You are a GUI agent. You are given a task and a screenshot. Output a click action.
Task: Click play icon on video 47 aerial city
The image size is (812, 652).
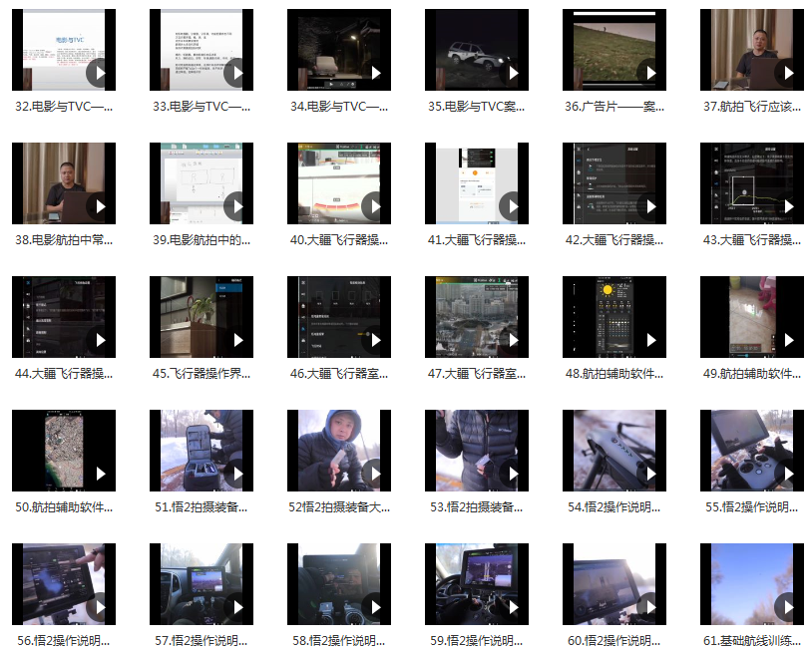tap(511, 340)
